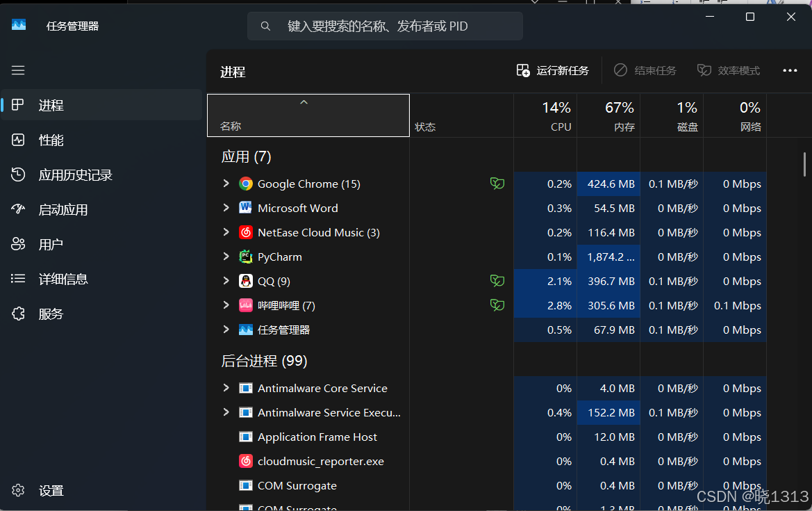
Task: Click the QQ penguin icon
Action: pos(245,281)
